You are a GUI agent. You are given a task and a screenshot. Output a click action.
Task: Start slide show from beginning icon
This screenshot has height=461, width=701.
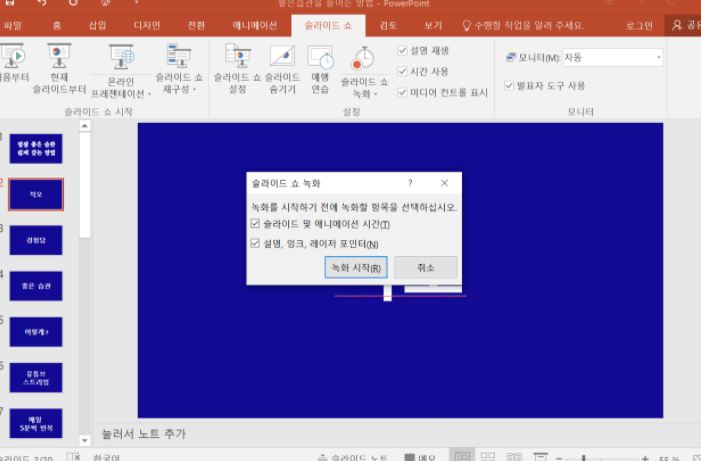click(13, 56)
